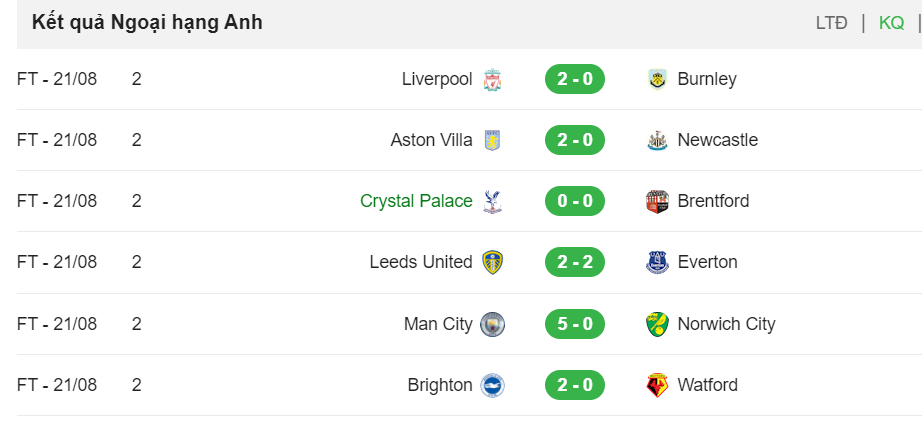
Task: Open the Leeds United 2 - 2 score
Action: tap(574, 262)
